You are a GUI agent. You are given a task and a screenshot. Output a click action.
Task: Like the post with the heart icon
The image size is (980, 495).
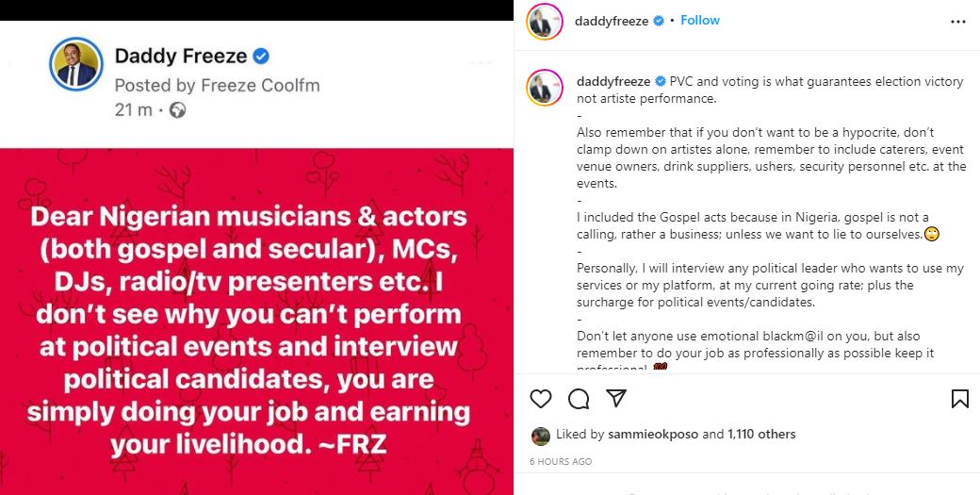tap(540, 399)
